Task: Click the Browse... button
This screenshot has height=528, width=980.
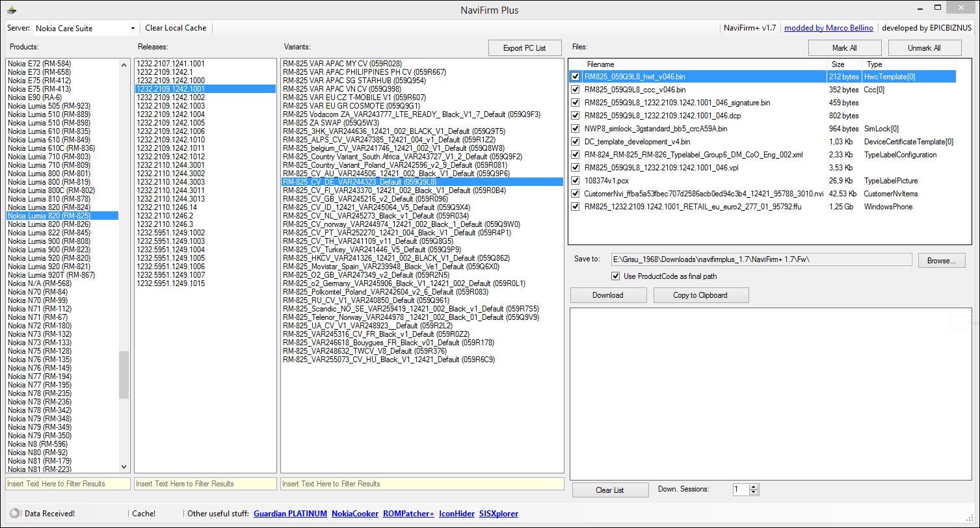Action: (x=941, y=261)
